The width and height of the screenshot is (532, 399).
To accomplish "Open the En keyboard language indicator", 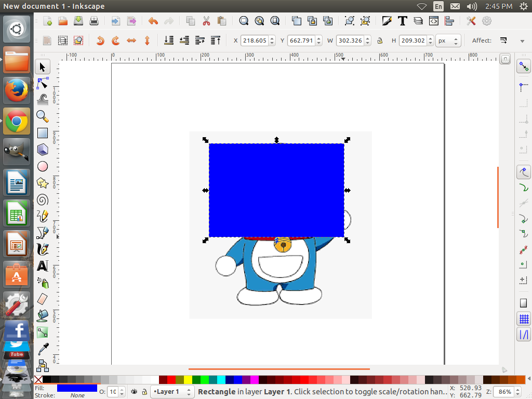I will pos(438,6).
